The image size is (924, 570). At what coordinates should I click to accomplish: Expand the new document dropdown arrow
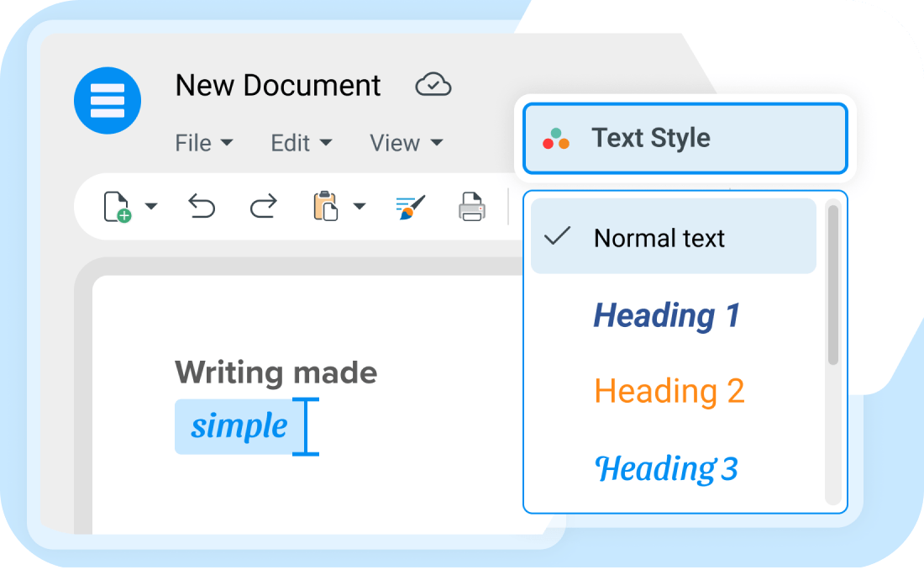(x=151, y=206)
